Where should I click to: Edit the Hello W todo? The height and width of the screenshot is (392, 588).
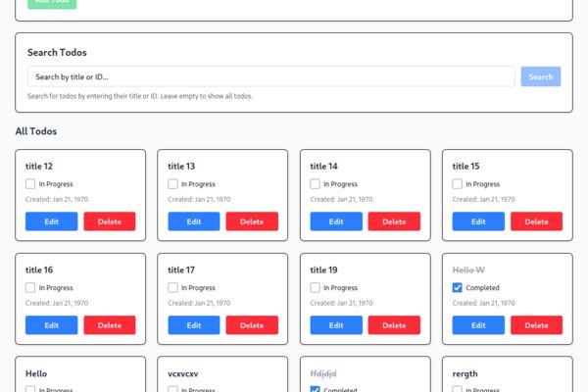tap(478, 325)
